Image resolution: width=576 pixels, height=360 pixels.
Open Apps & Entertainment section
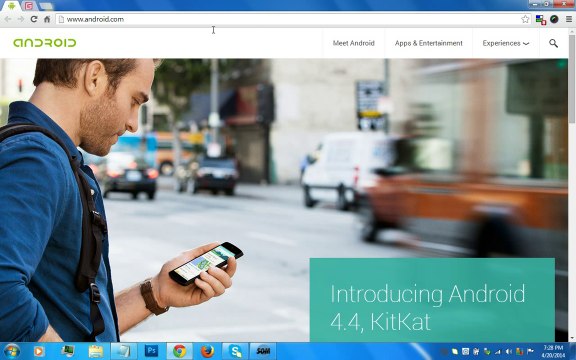pyautogui.click(x=429, y=43)
